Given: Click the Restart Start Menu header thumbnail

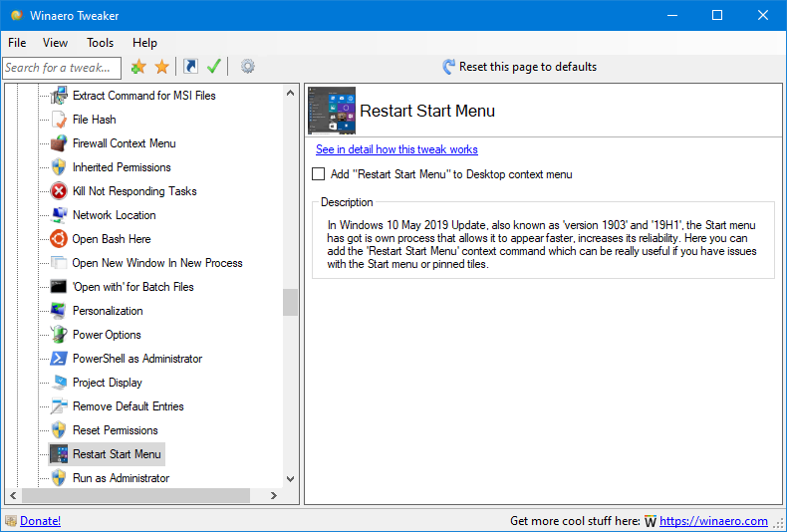Looking at the screenshot, I should tap(332, 111).
